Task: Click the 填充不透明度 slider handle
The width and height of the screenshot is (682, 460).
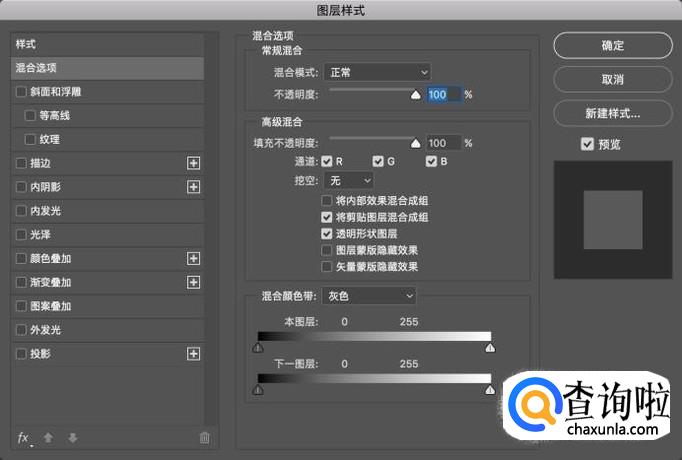Action: (x=416, y=143)
